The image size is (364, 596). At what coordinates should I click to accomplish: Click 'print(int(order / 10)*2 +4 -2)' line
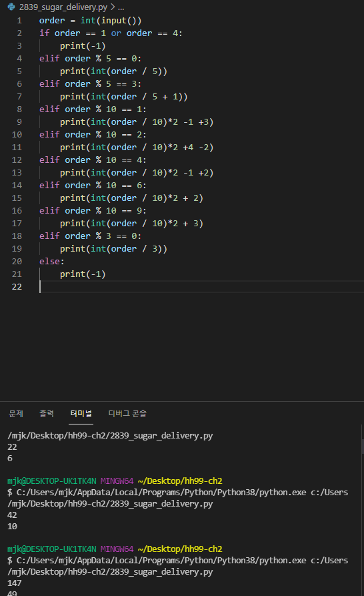click(x=137, y=147)
